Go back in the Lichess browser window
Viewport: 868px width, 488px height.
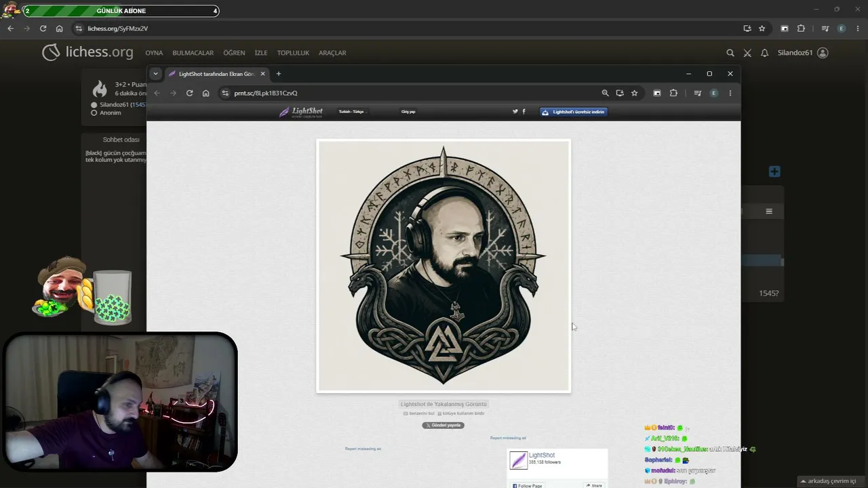click(10, 28)
